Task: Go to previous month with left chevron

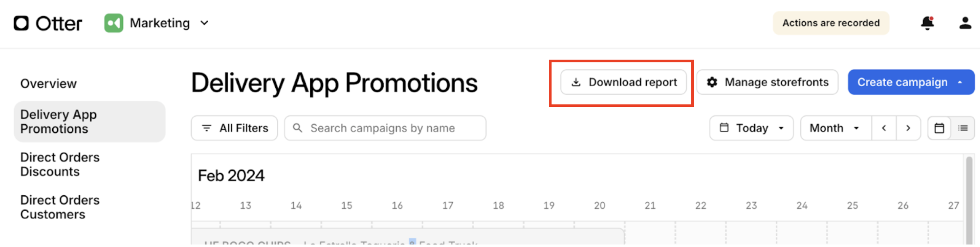Action: tap(884, 128)
